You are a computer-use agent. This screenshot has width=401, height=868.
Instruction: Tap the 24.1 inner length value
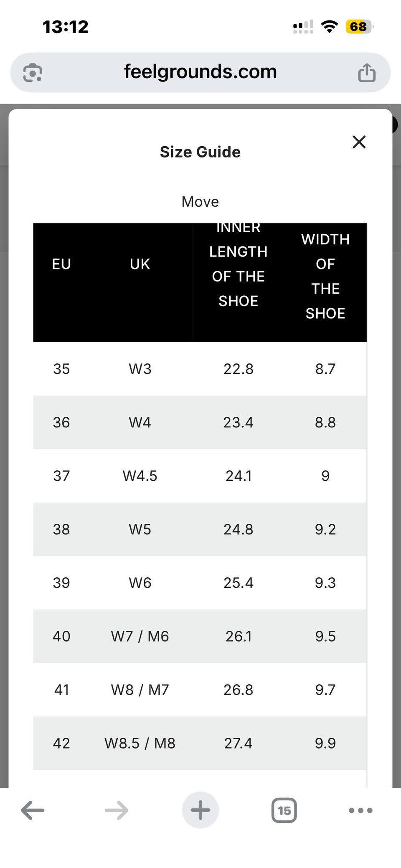pyautogui.click(x=239, y=476)
